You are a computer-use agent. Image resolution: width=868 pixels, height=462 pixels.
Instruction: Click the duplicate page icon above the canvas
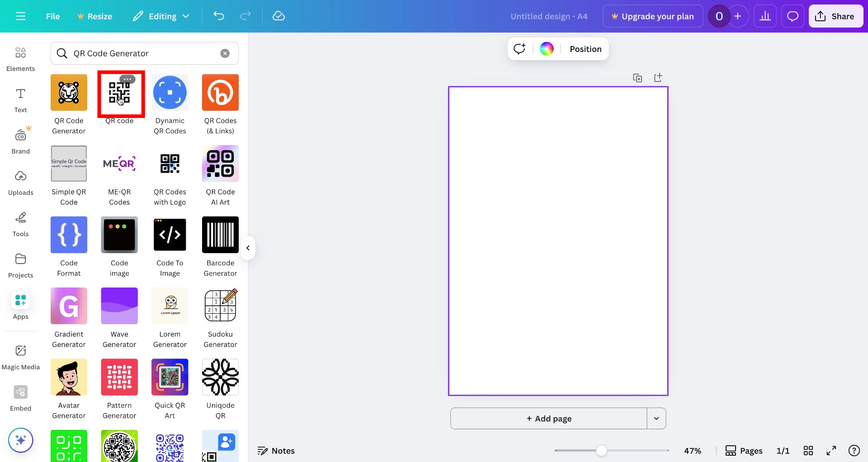pyautogui.click(x=637, y=77)
